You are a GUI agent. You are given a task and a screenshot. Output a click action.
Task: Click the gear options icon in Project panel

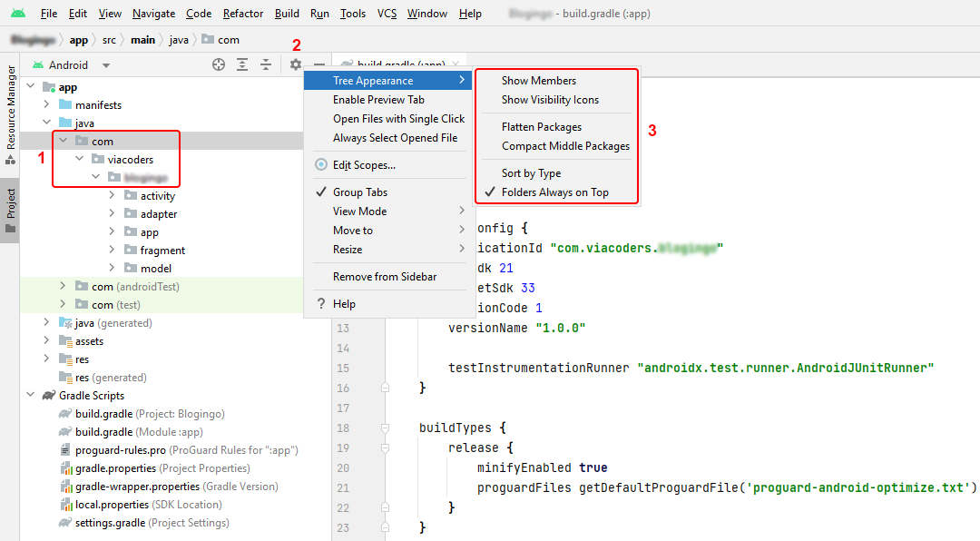(x=296, y=64)
